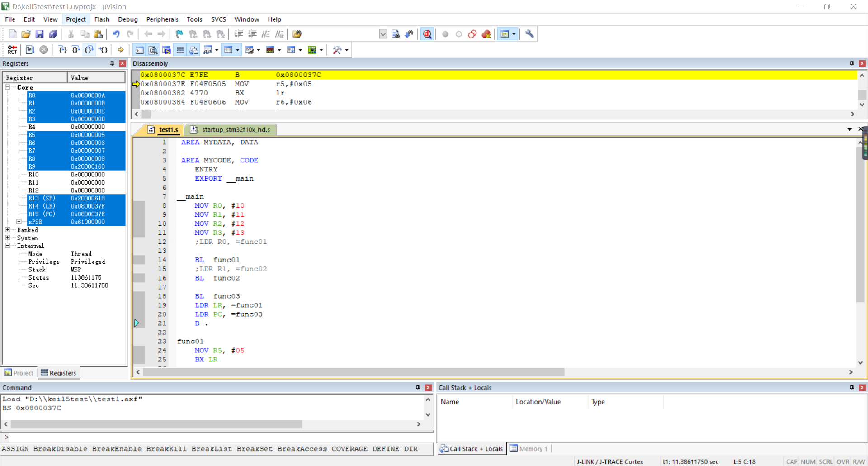Screen dimensions: 868x466
Task: Collapse the Internal register group
Action: 8,246
